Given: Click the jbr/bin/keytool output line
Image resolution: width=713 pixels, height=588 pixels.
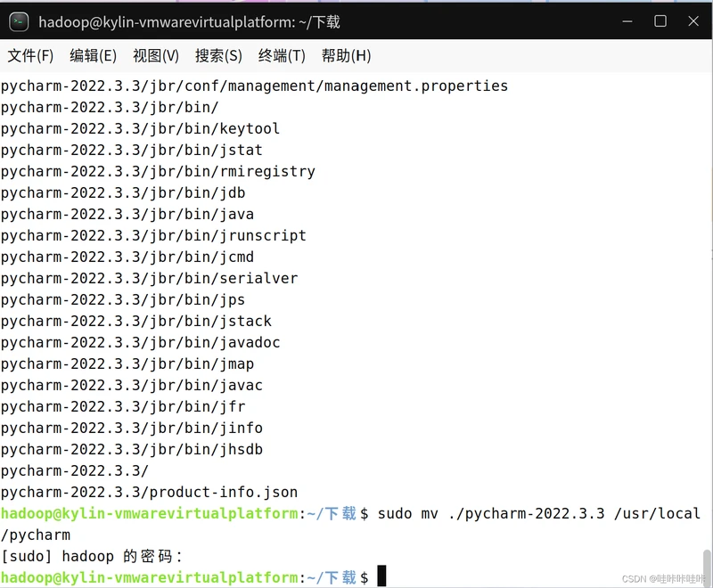Looking at the screenshot, I should (140, 128).
